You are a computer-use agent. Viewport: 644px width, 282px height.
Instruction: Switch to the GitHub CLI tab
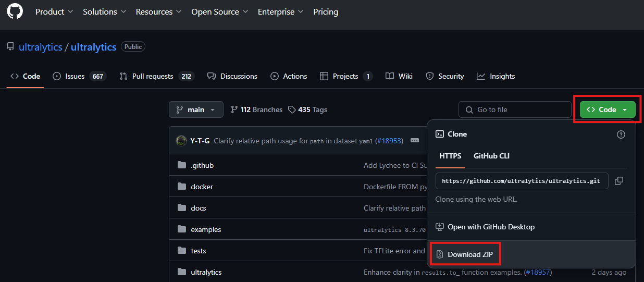coord(491,156)
